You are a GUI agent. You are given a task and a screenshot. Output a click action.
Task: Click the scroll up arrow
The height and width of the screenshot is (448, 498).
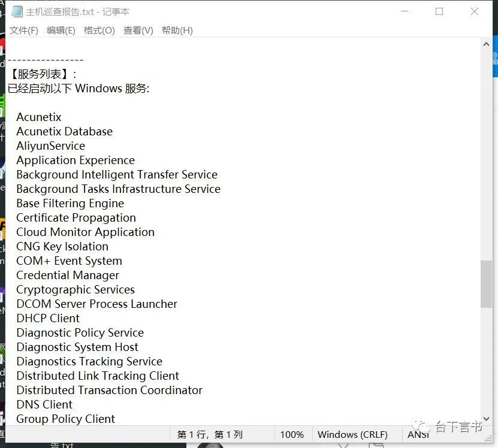tap(486, 44)
